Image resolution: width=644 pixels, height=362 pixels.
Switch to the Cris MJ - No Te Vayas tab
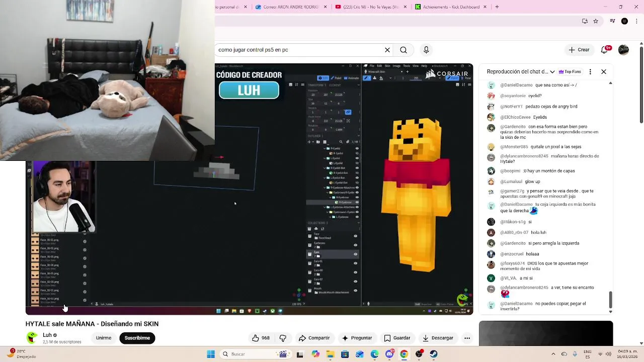[x=370, y=7]
